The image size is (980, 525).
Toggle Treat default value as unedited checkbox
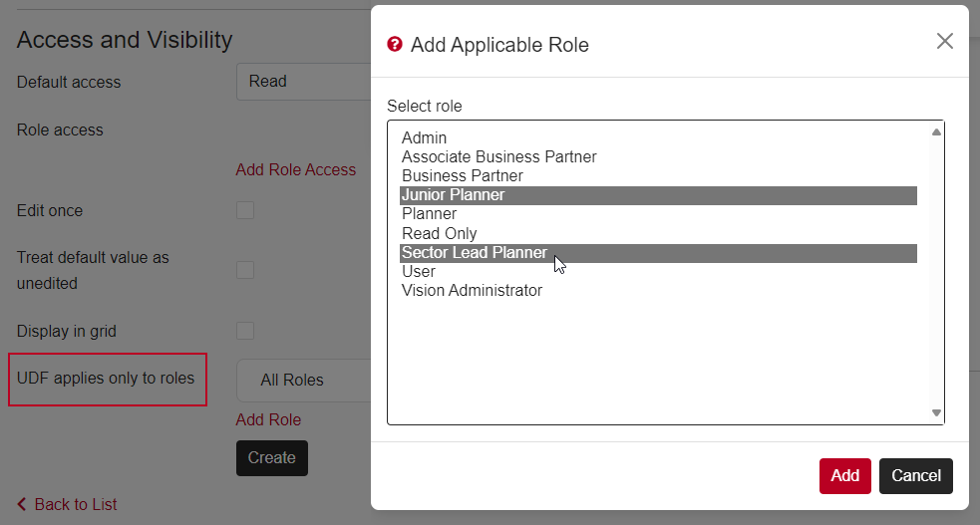pos(245,270)
